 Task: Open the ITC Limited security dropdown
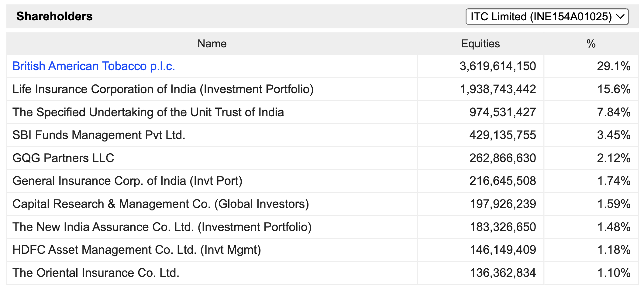click(547, 16)
